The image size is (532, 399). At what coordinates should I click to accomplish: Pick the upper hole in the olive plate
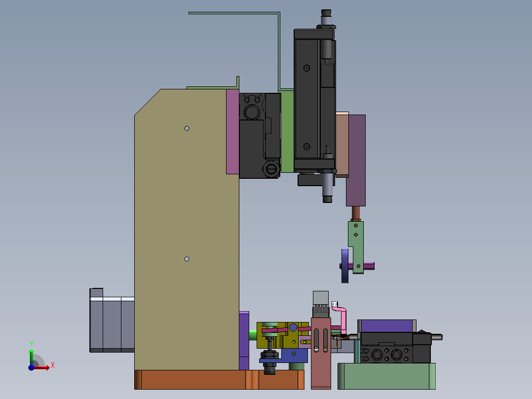coord(187,128)
